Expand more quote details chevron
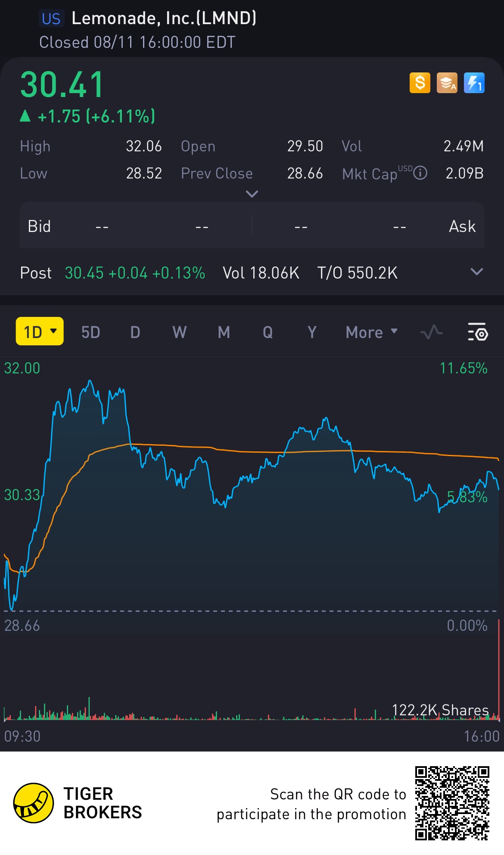Viewport: 504px width, 855px height. click(x=252, y=194)
